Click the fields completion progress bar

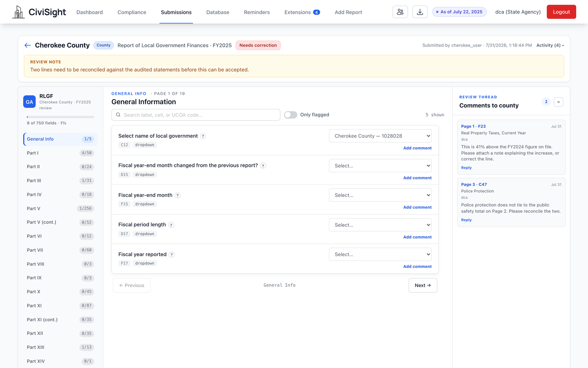pos(60,117)
